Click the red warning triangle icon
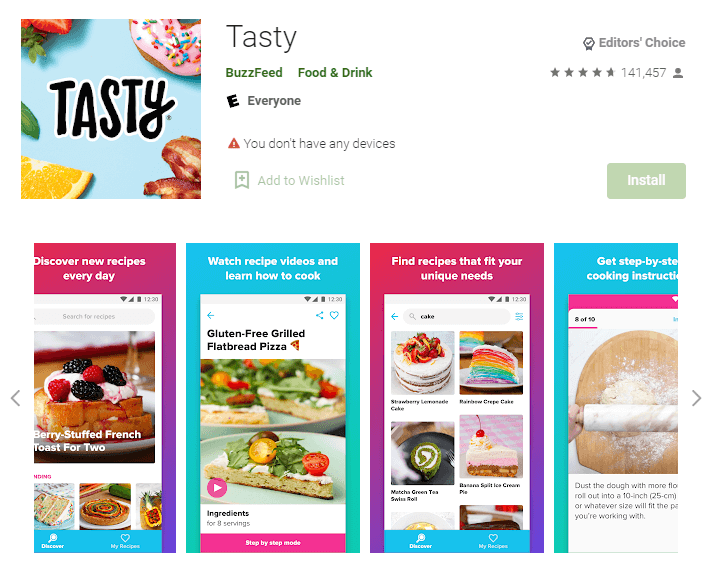 pyautogui.click(x=234, y=144)
